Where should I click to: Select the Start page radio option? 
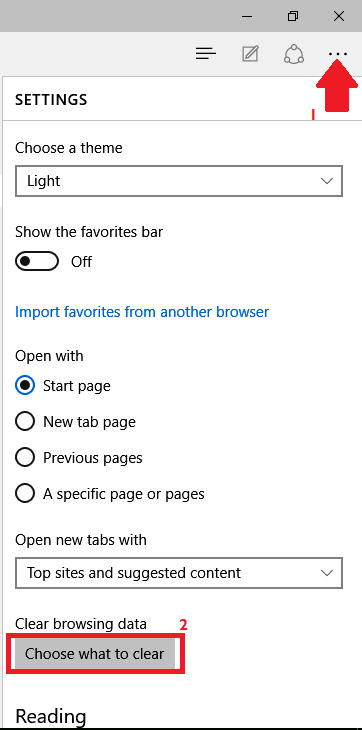(x=25, y=385)
